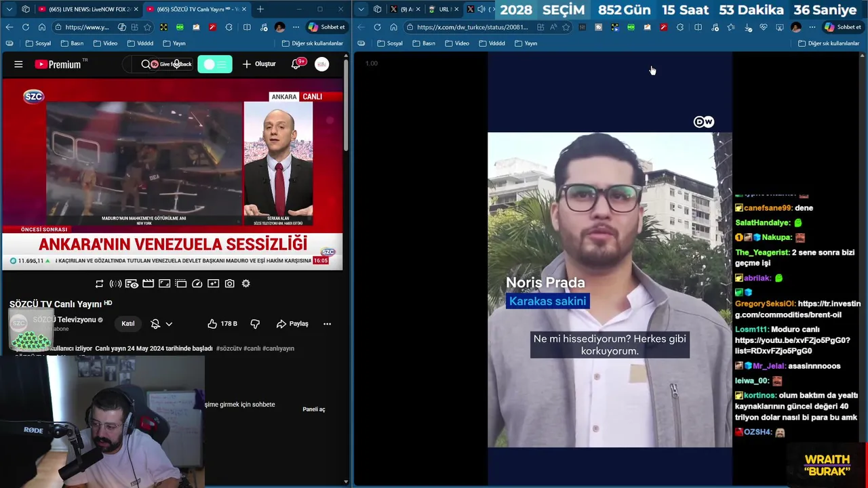Dislike the SÖZCÜ TV live stream
Viewport: 868px width, 488px height.
click(255, 324)
